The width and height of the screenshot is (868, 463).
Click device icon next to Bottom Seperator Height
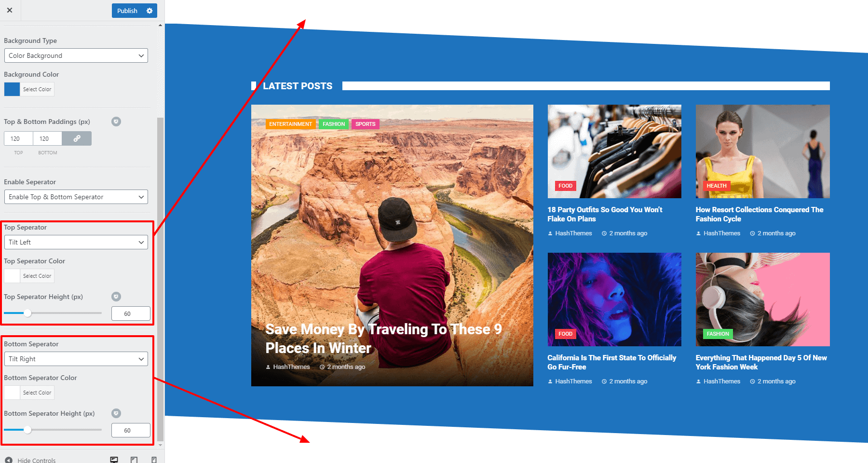tap(116, 413)
